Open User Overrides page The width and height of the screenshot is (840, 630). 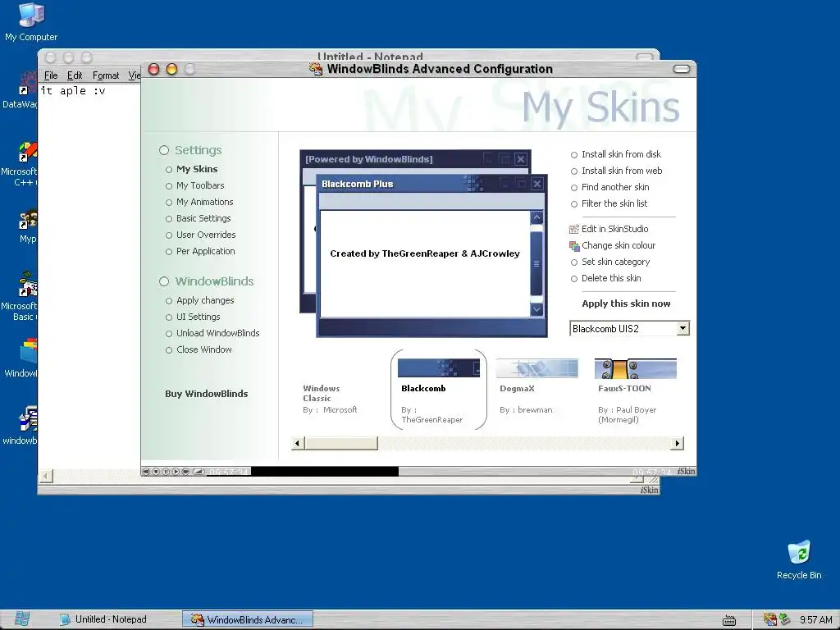[x=206, y=235]
